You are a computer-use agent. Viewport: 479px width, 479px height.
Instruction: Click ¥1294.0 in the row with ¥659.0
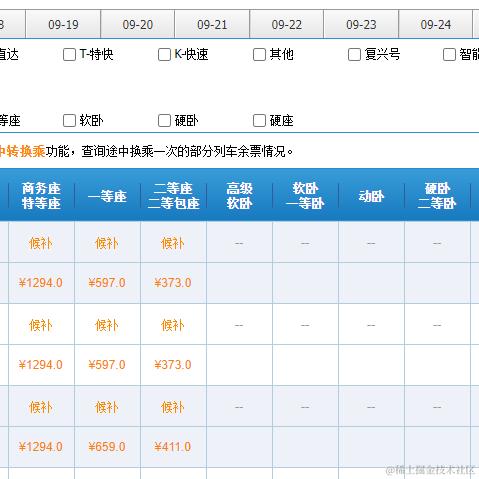click(x=41, y=447)
